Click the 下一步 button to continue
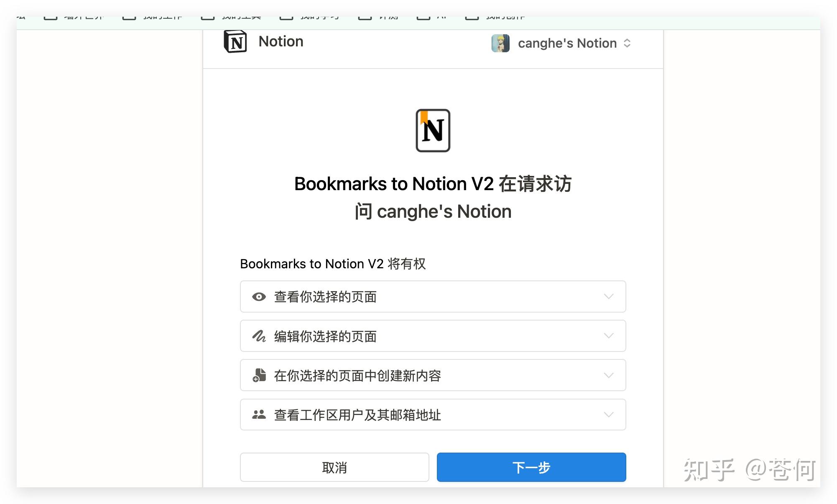837x504 pixels. 531,467
